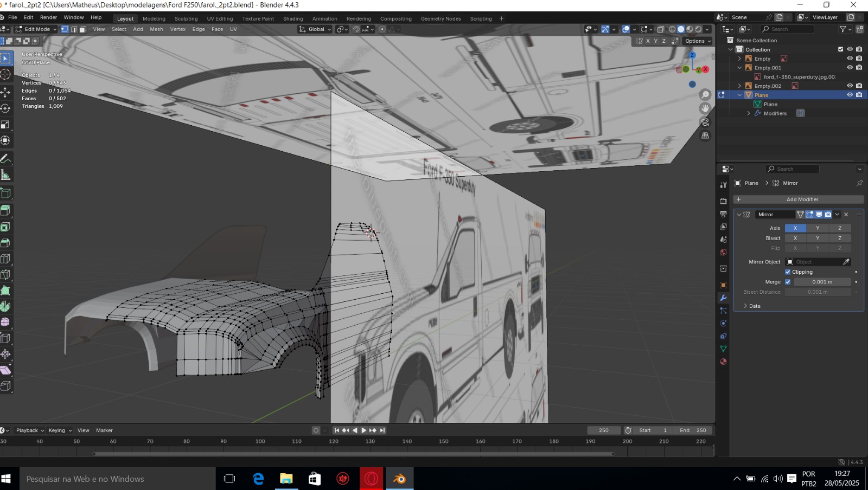Open the World properties tab
The height and width of the screenshot is (490, 868).
click(x=723, y=253)
